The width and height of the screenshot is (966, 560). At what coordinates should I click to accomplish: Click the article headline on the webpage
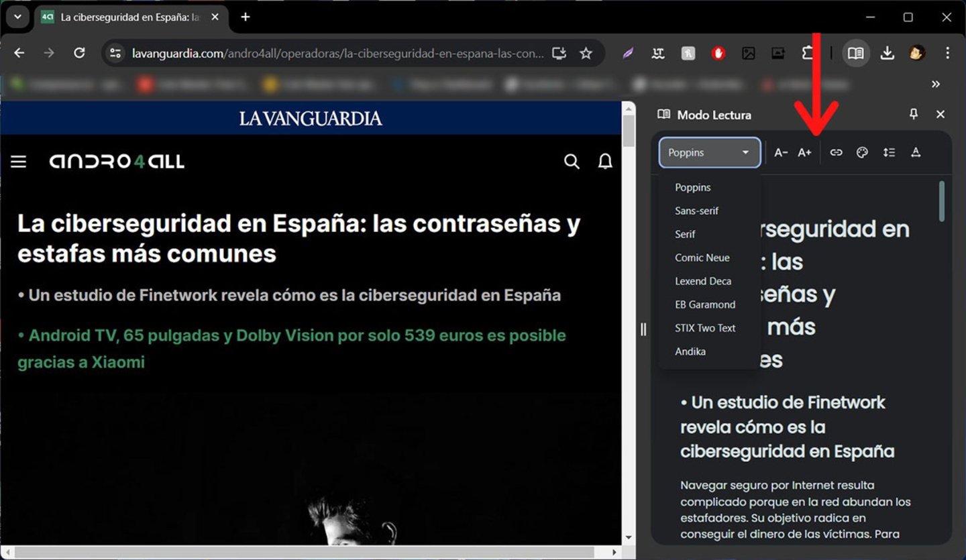[299, 238]
